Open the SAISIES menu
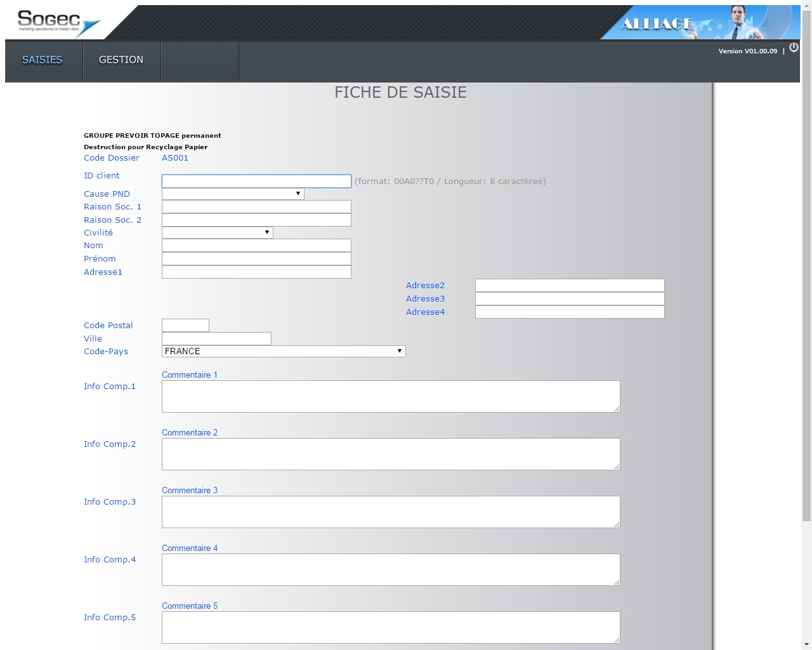The width and height of the screenshot is (812, 650). tap(43, 60)
